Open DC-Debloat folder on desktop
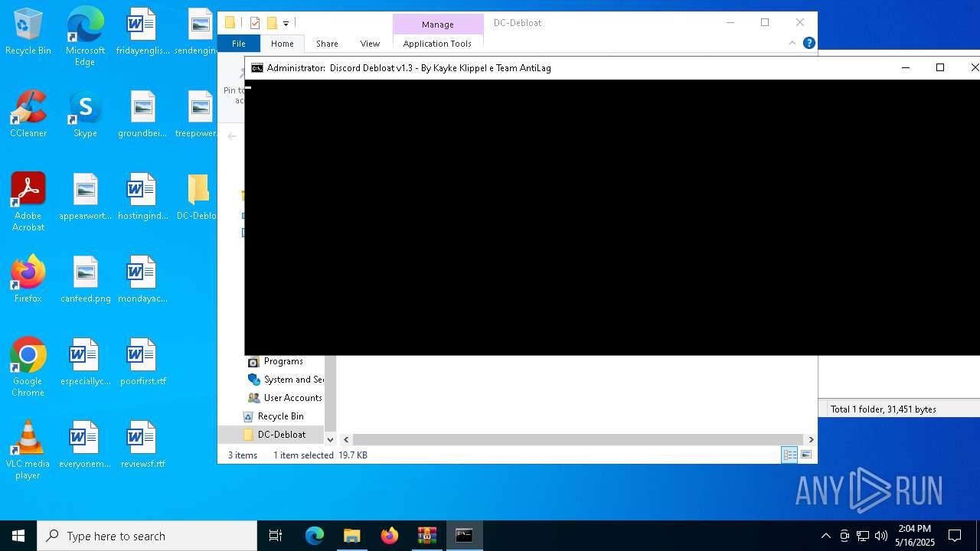 tap(198, 197)
